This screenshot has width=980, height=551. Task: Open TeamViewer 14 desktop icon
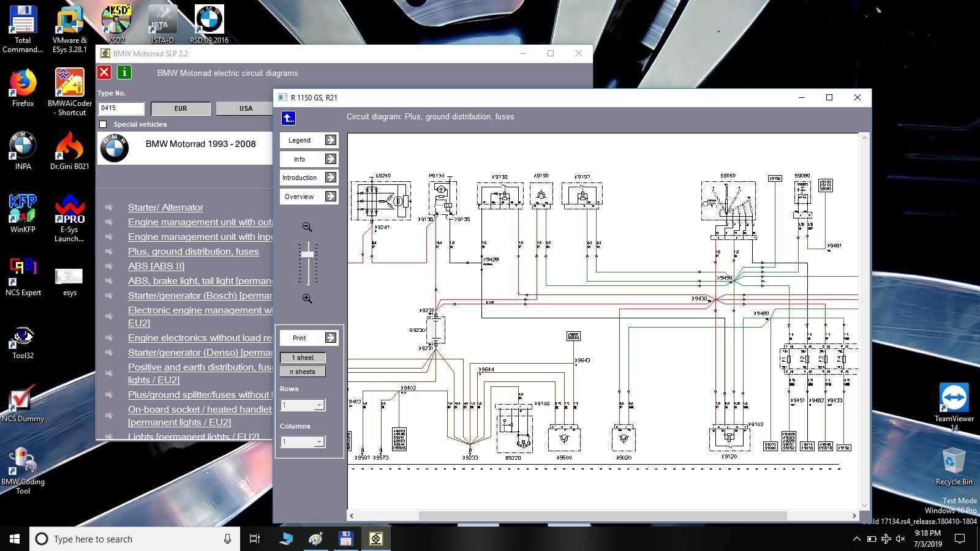click(954, 407)
